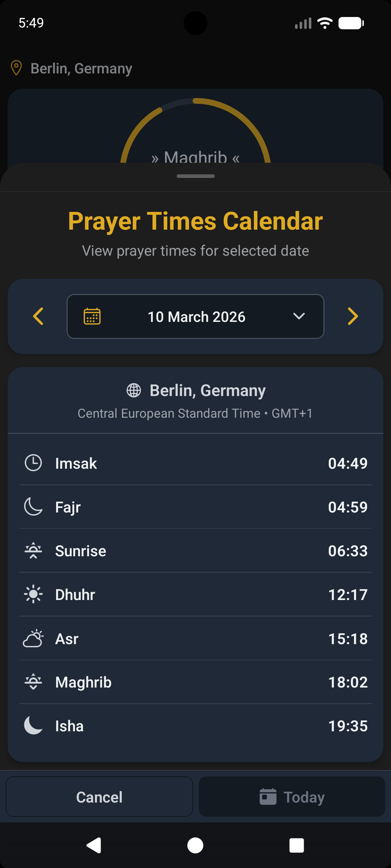Viewport: 391px width, 868px height.
Task: Click the calendar icon in date picker
Action: (x=92, y=316)
